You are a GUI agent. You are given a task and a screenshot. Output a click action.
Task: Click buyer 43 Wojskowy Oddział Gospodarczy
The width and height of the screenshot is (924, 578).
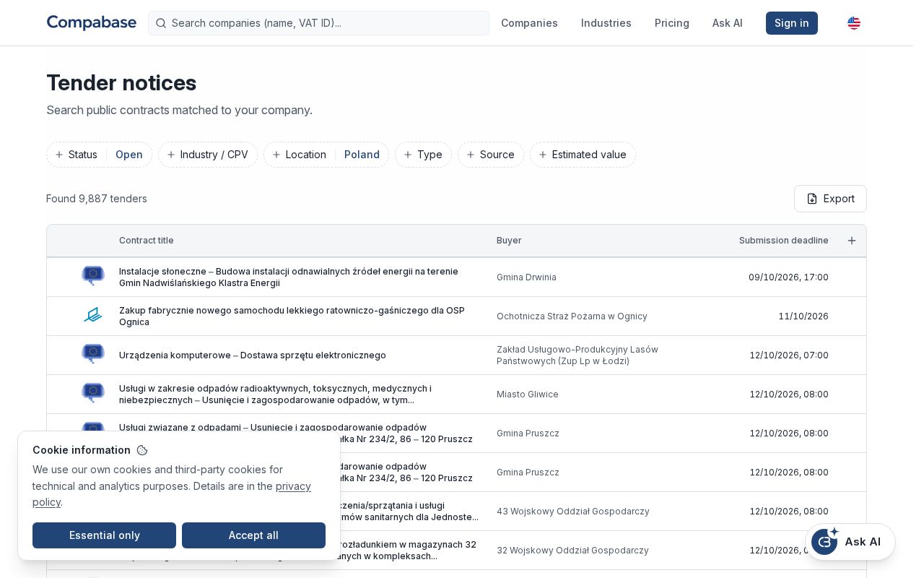click(x=573, y=512)
